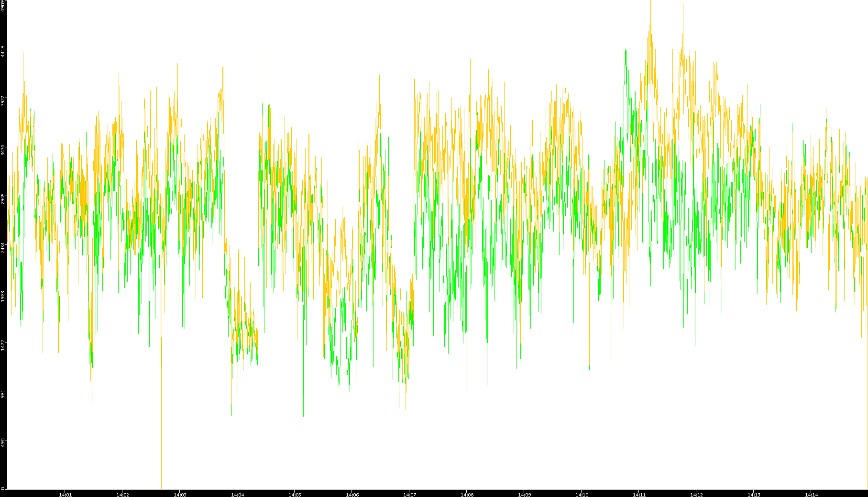Click the 14:12 time axis label

click(696, 495)
